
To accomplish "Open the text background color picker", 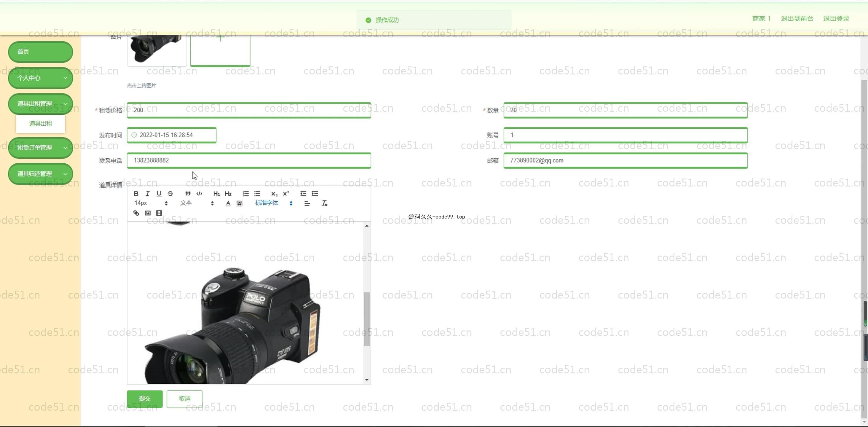I will click(x=240, y=203).
